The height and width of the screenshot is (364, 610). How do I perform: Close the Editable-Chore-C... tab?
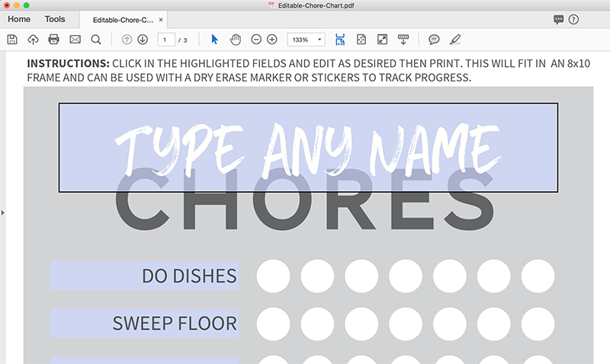161,20
